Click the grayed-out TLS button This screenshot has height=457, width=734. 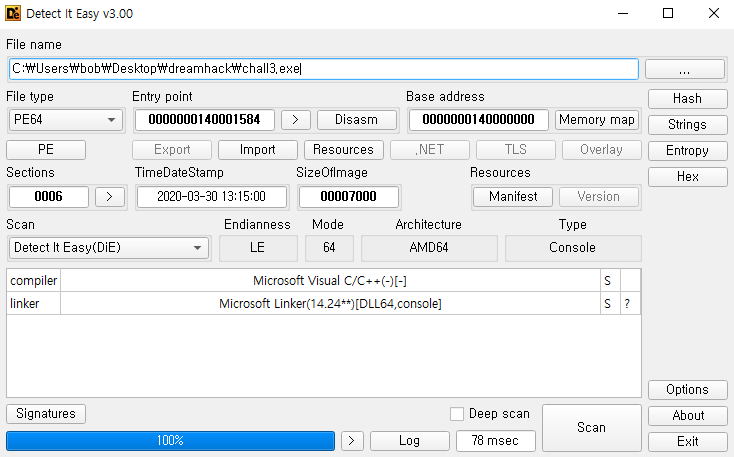coord(516,150)
